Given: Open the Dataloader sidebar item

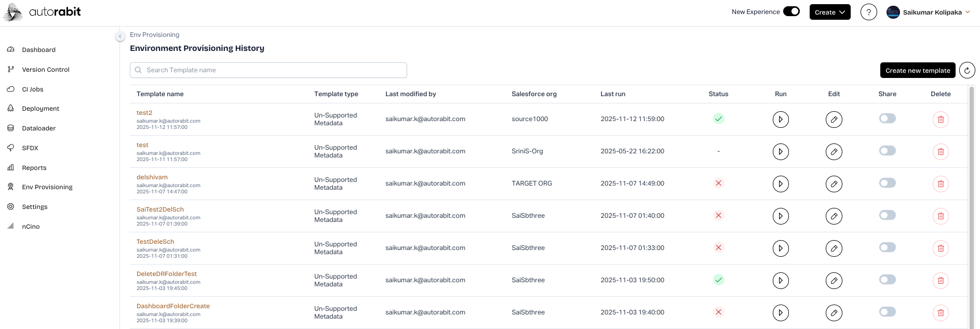Looking at the screenshot, I should pyautogui.click(x=38, y=128).
